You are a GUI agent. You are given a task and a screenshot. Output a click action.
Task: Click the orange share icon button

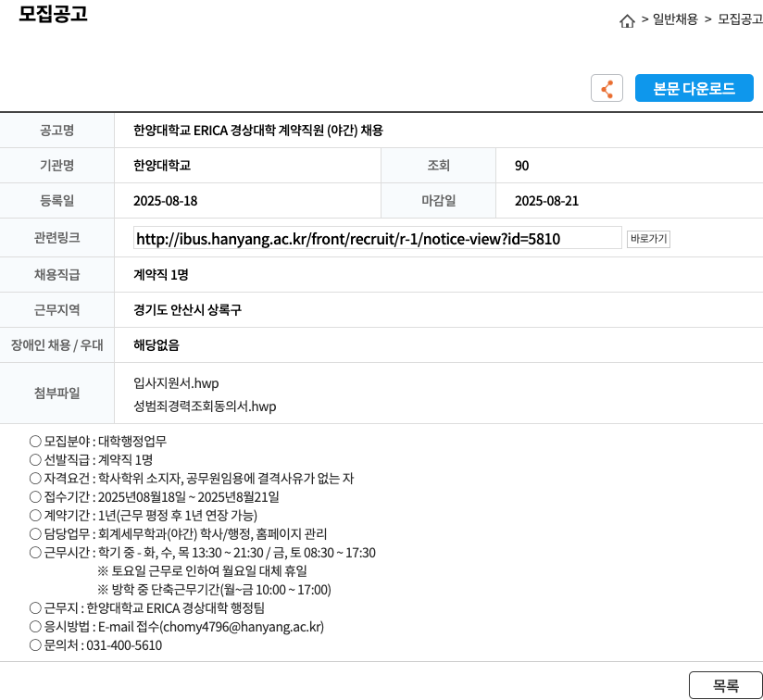coord(607,88)
